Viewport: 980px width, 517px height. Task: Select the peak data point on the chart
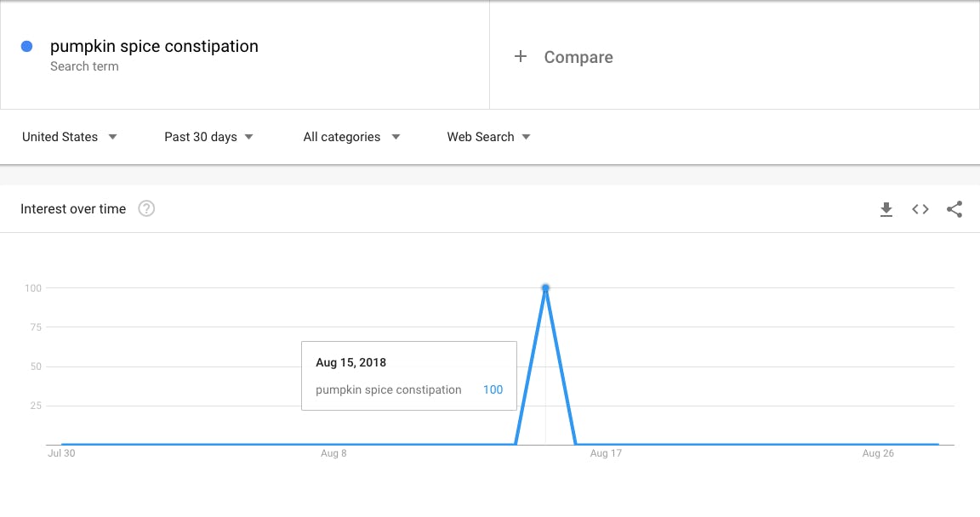tap(545, 288)
